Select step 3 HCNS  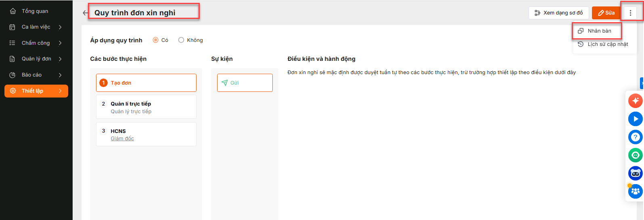[x=146, y=134]
